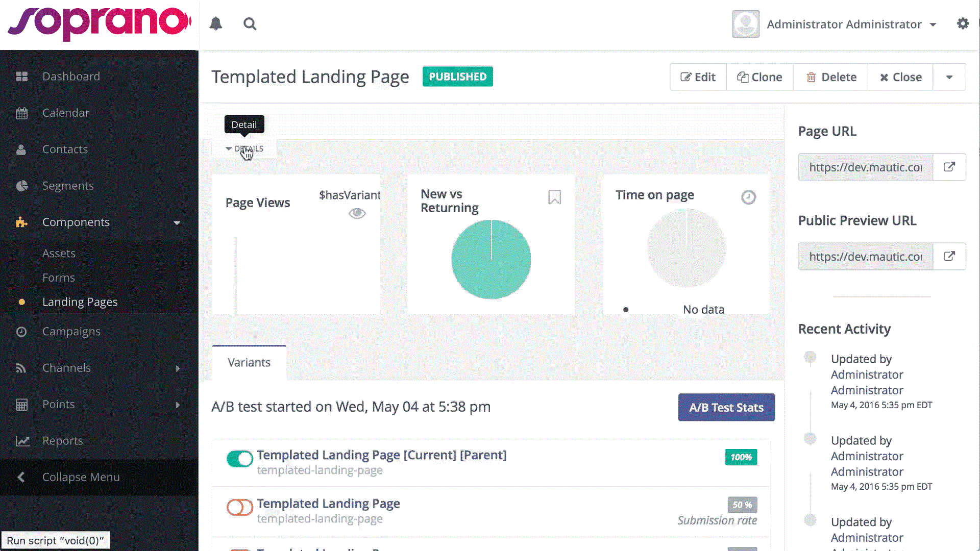Click the search magnifier icon
The image size is (980, 551).
[x=250, y=24]
